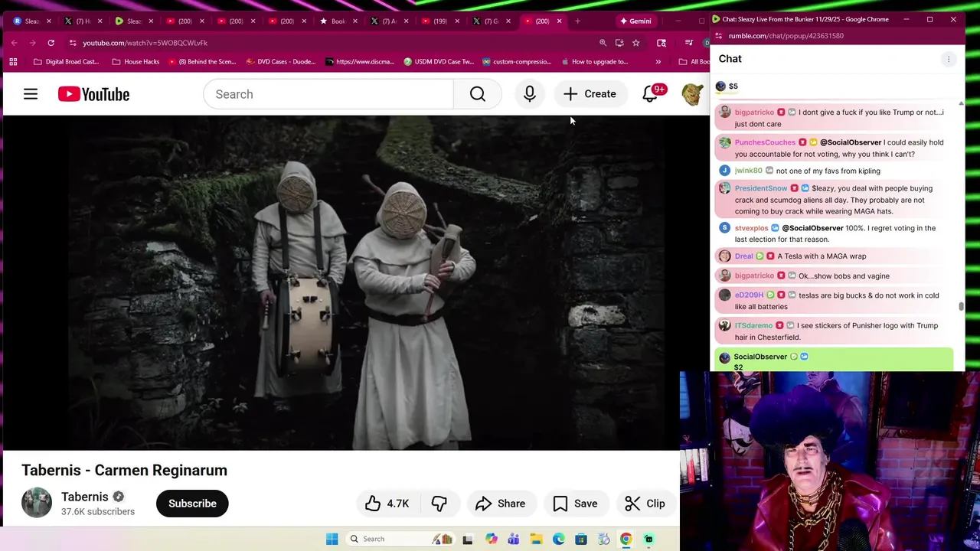This screenshot has height=551, width=980.
Task: Create a clip with Clip button
Action: (645, 504)
